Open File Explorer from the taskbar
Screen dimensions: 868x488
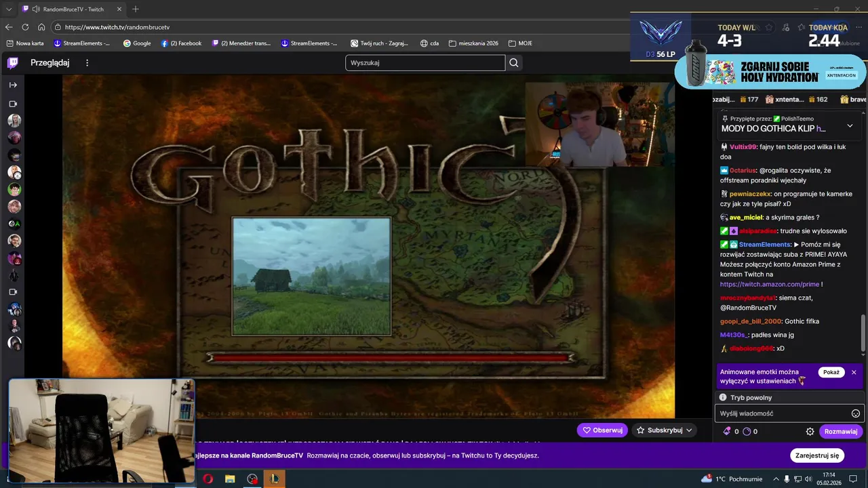pyautogui.click(x=230, y=479)
